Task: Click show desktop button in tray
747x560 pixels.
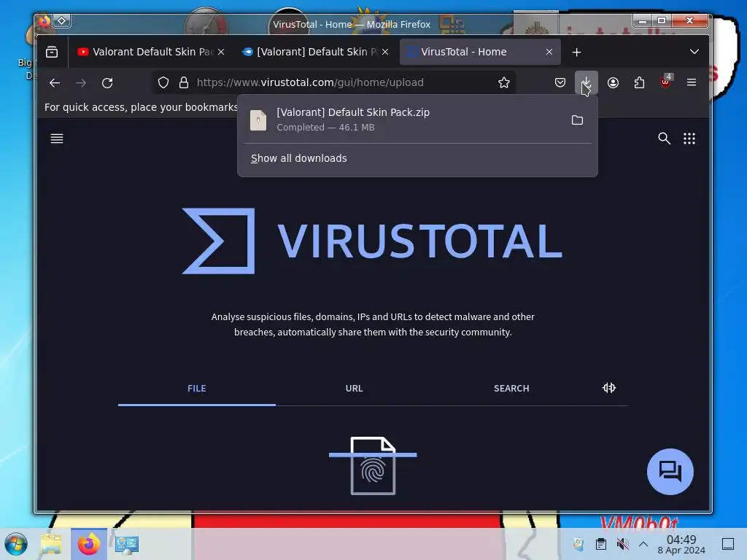Action: pyautogui.click(x=728, y=544)
